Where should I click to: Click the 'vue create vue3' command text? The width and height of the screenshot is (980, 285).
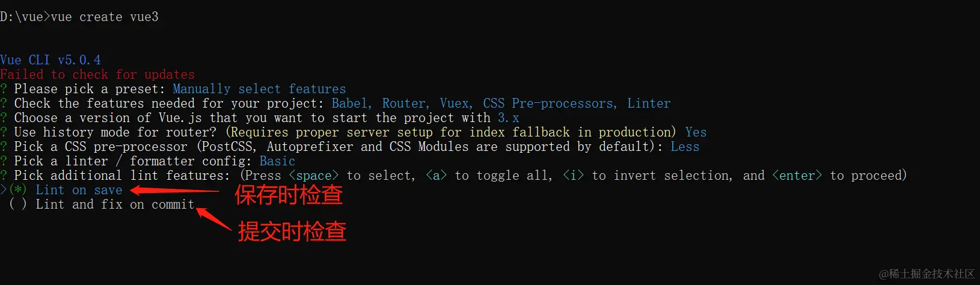[105, 17]
